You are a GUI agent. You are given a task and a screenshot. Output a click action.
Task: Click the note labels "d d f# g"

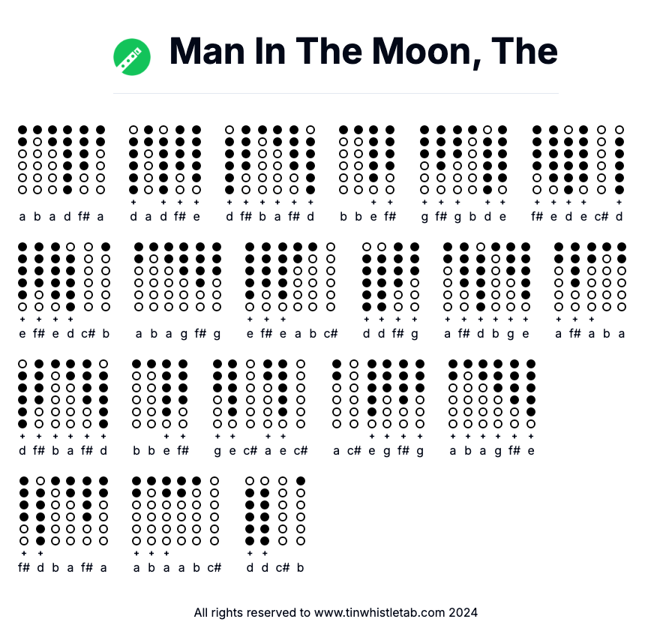pyautogui.click(x=391, y=334)
